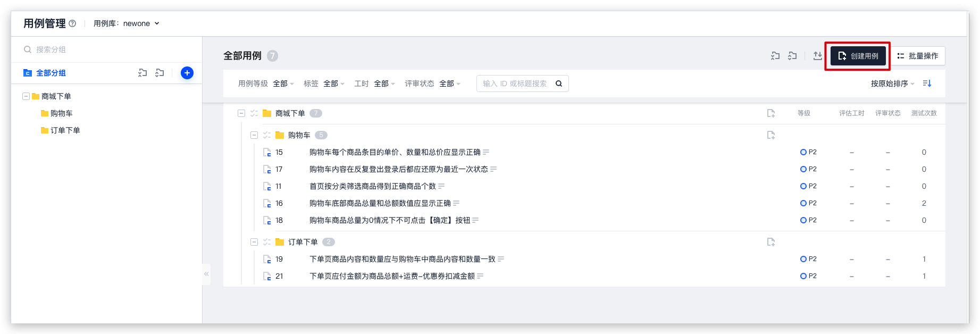Click the details icon after case 15 title

[486, 152]
